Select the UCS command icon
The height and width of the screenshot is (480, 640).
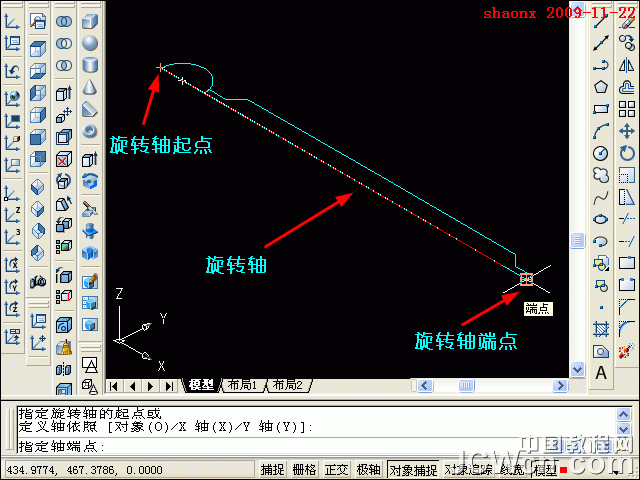pos(12,21)
